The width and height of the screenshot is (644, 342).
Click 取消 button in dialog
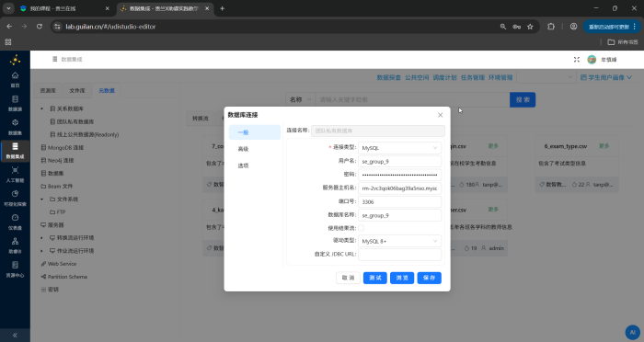[348, 278]
